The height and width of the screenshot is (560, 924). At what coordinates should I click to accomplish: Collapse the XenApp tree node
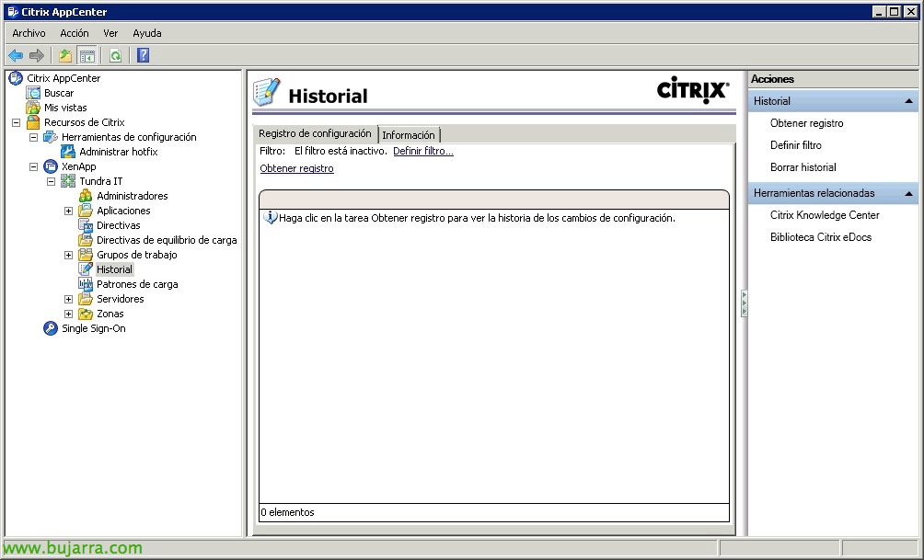coord(33,166)
